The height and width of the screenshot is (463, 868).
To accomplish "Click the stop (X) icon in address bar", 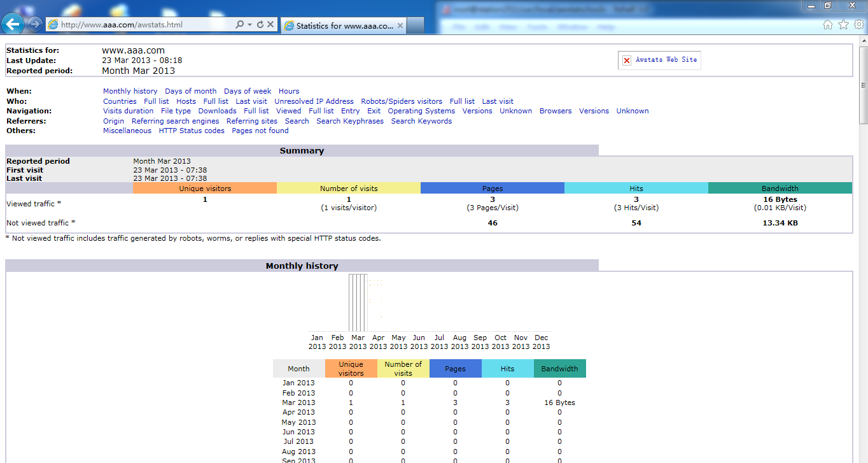I will pyautogui.click(x=270, y=24).
